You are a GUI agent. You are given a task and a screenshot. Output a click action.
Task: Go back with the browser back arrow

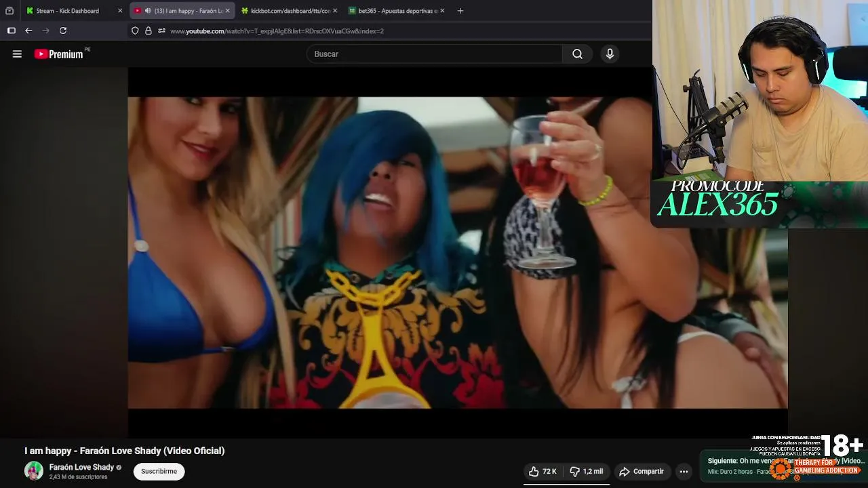[x=28, y=30]
